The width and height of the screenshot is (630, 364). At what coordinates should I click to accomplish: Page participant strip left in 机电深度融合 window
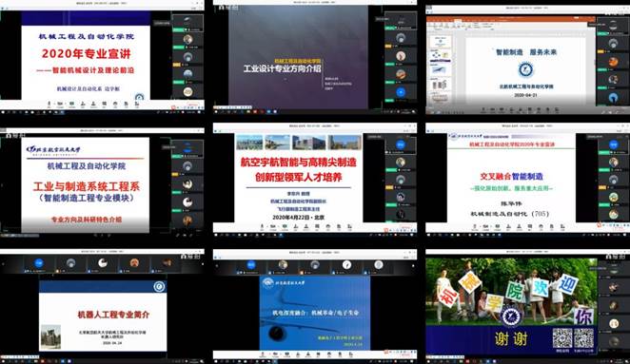coord(217,266)
